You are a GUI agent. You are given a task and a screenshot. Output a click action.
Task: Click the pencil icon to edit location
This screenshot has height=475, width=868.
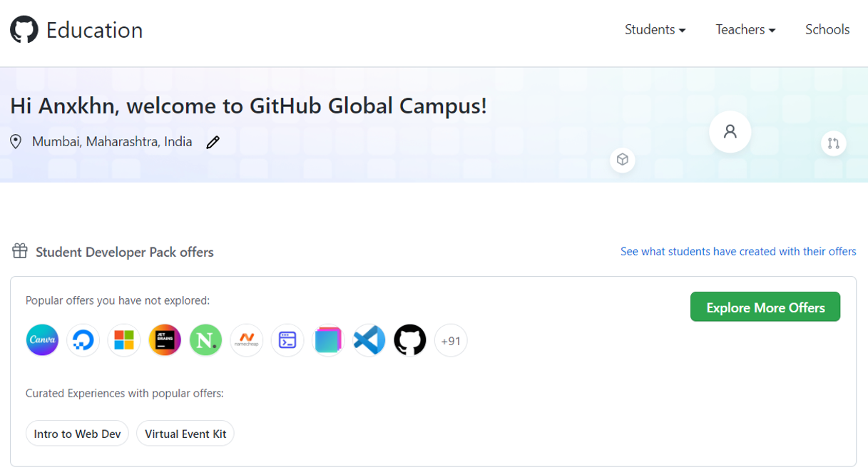click(213, 143)
